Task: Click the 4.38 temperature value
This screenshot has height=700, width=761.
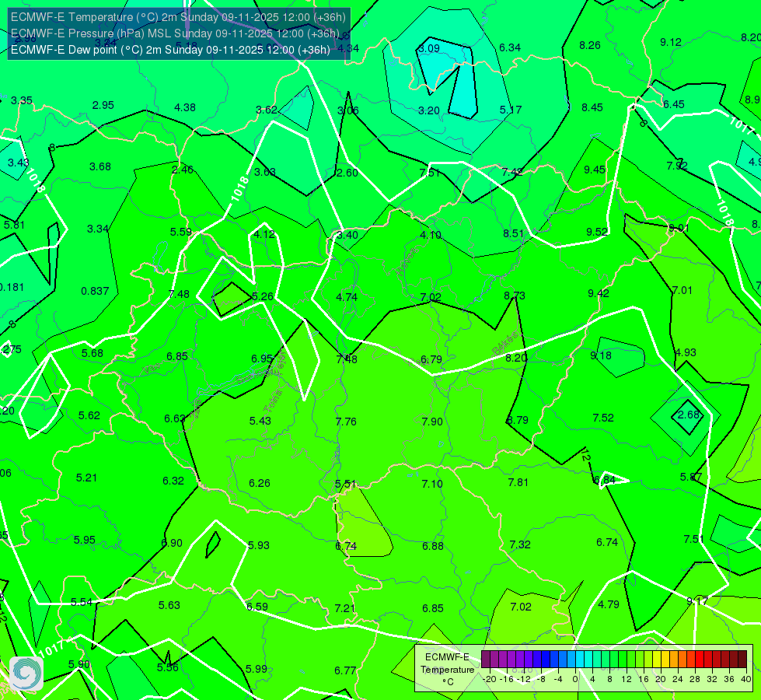Action: (185, 107)
